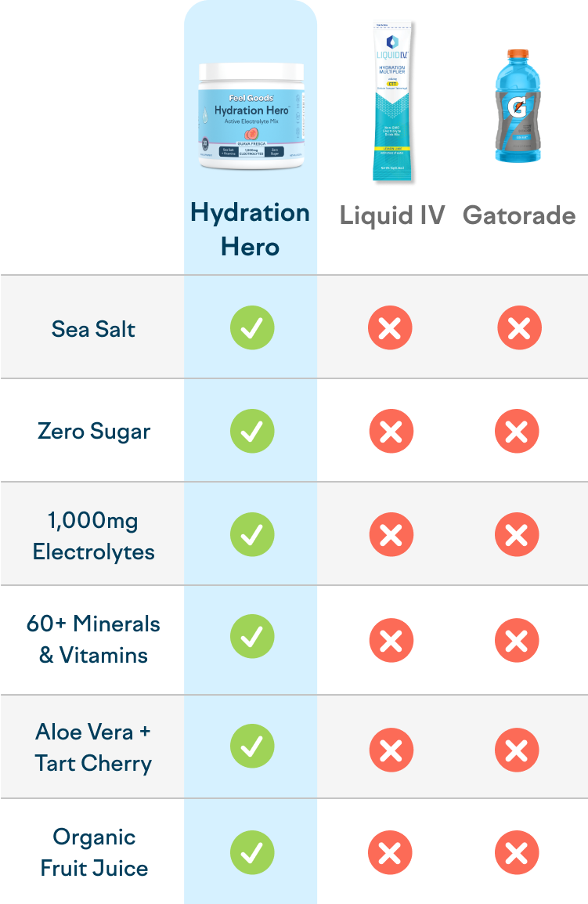Click Hydration Hero's Sea Salt green checkmark
The height and width of the screenshot is (904, 588).
[252, 328]
